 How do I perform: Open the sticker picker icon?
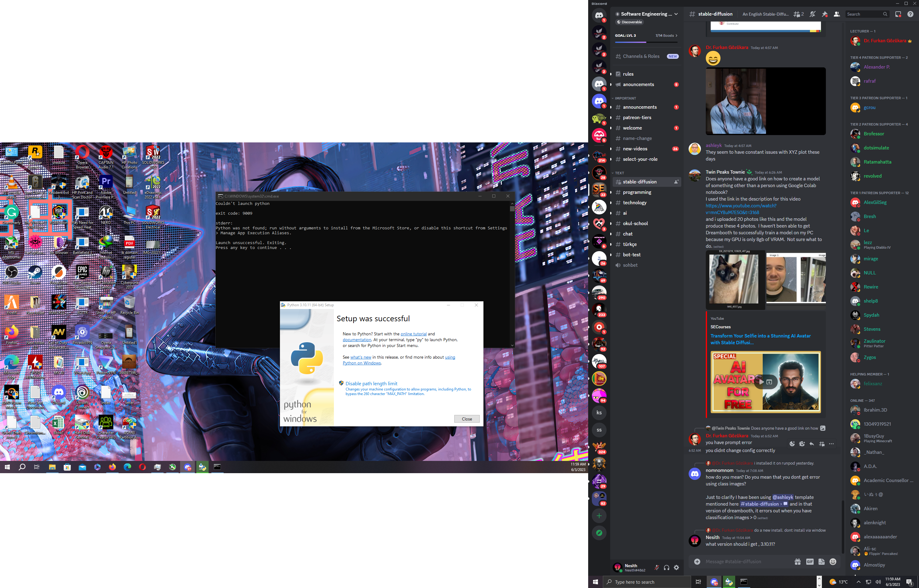(821, 561)
